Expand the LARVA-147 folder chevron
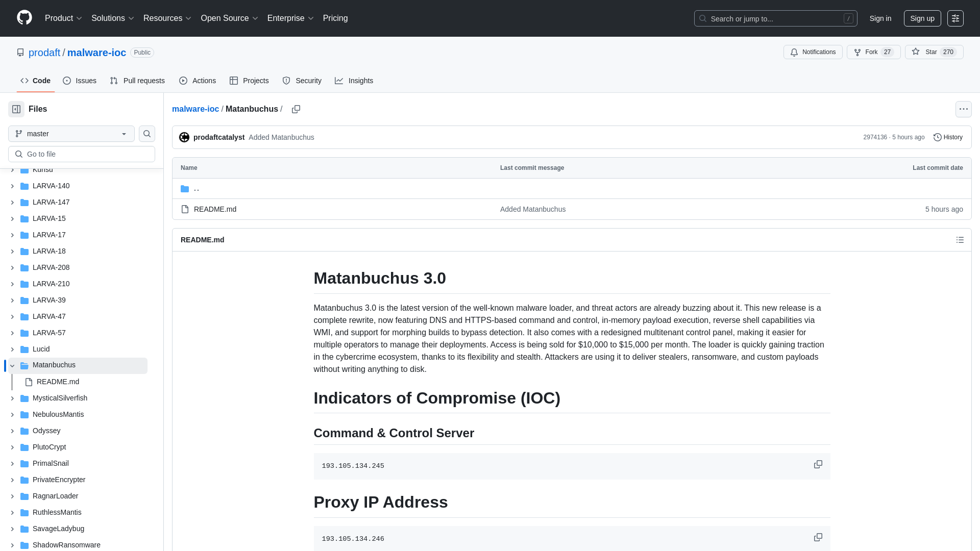This screenshot has width=980, height=551. 12,203
